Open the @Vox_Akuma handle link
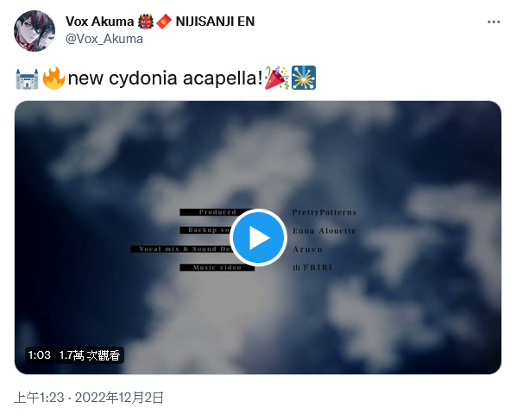 [x=104, y=39]
